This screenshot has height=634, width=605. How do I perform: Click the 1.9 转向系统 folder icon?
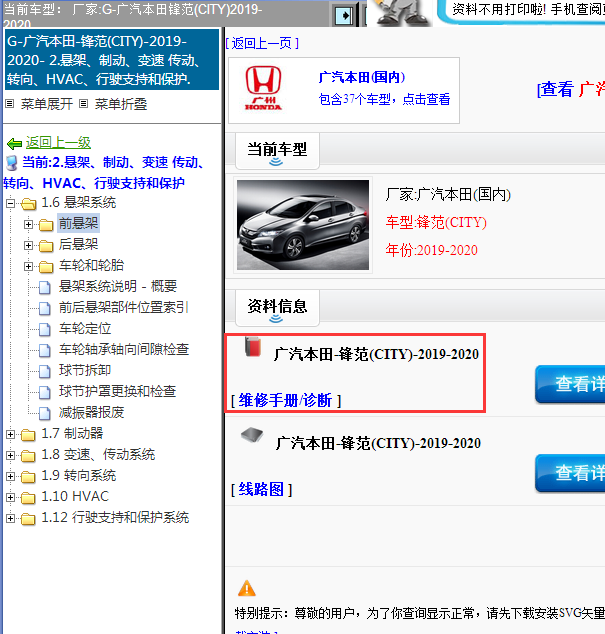(28, 477)
